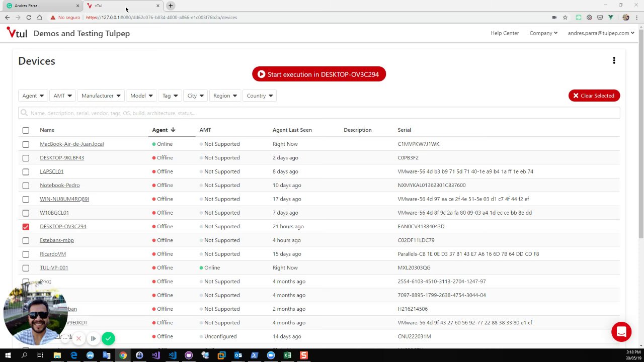Select the Estebans-mbp checkbox
The width and height of the screenshot is (644, 362).
[26, 240]
